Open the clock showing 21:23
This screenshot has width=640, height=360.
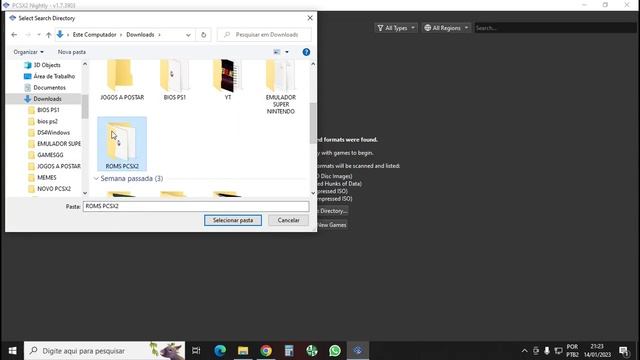point(597,351)
